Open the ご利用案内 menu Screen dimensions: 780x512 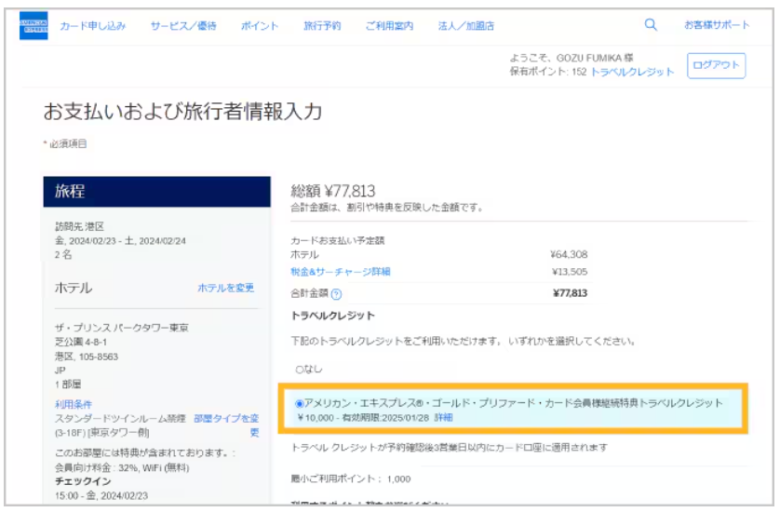(x=390, y=26)
